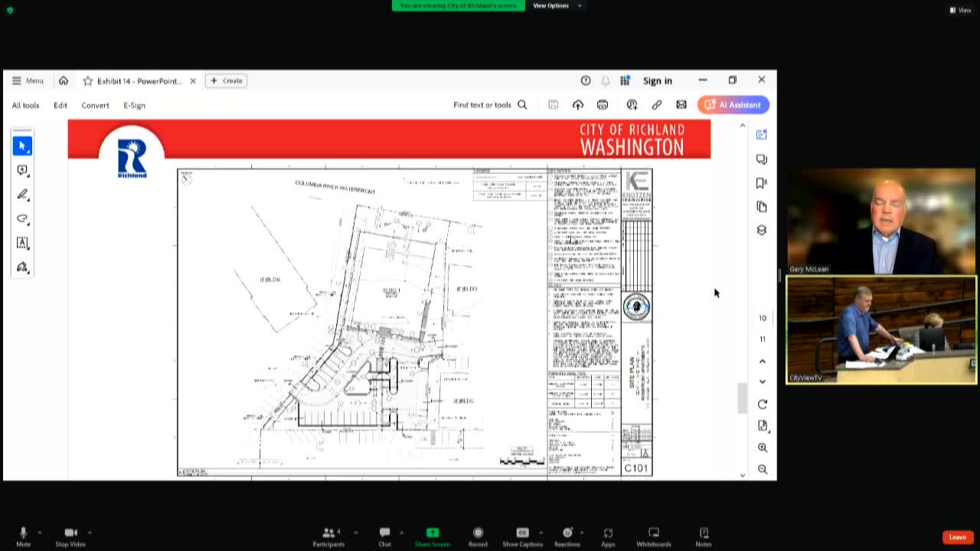Click the red Leave meeting button
Viewport: 980px width, 551px height.
957,537
